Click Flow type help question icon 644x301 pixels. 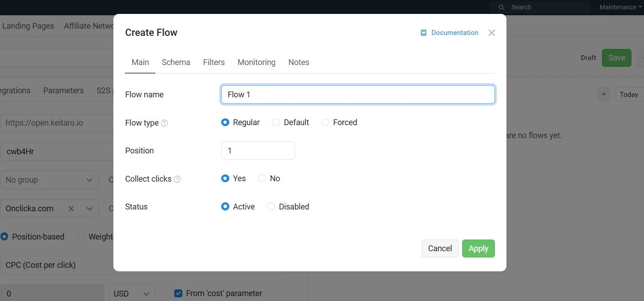(x=164, y=123)
